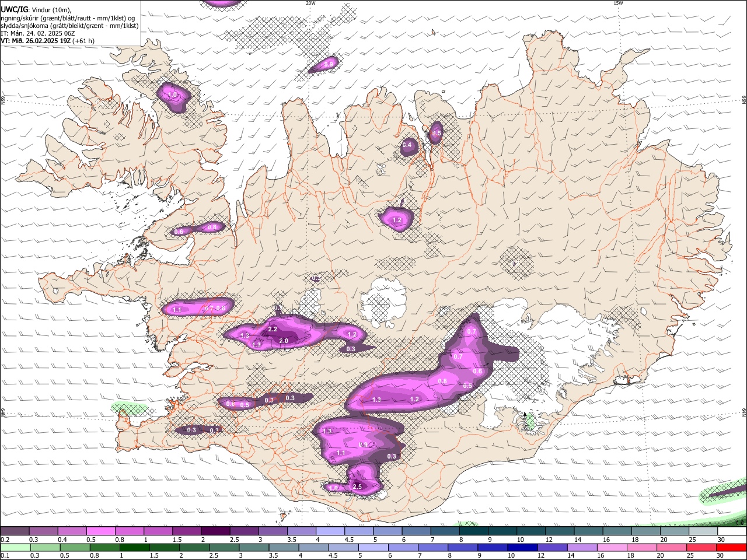
Task: Click the '2.5' value in the southern blob
Action: 358,487
